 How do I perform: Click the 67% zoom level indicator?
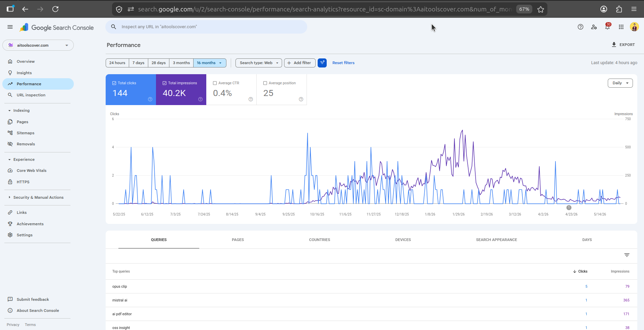524,9
